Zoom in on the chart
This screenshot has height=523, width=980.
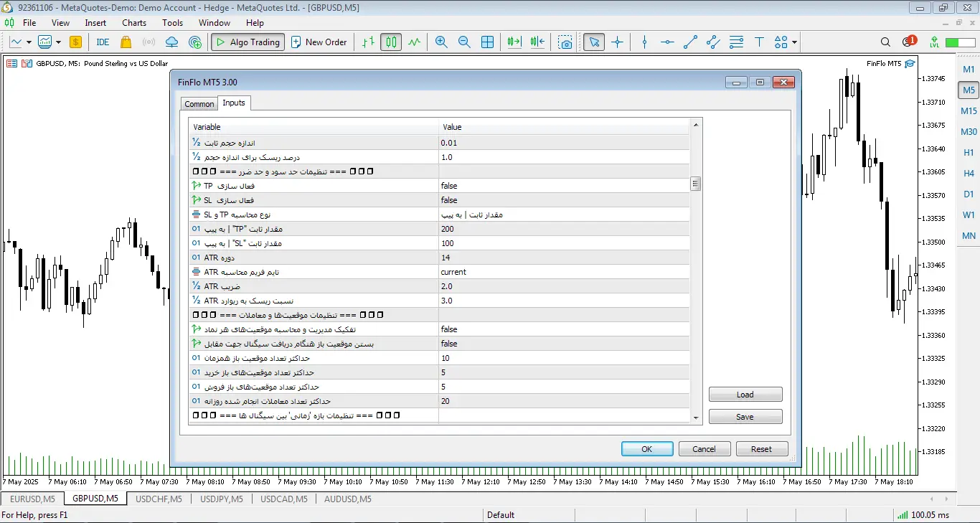[x=441, y=42]
